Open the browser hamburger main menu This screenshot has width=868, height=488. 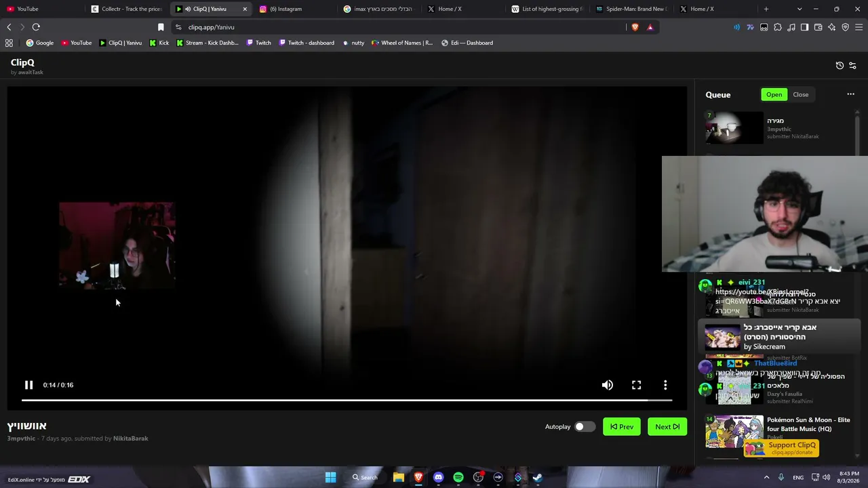tap(859, 27)
